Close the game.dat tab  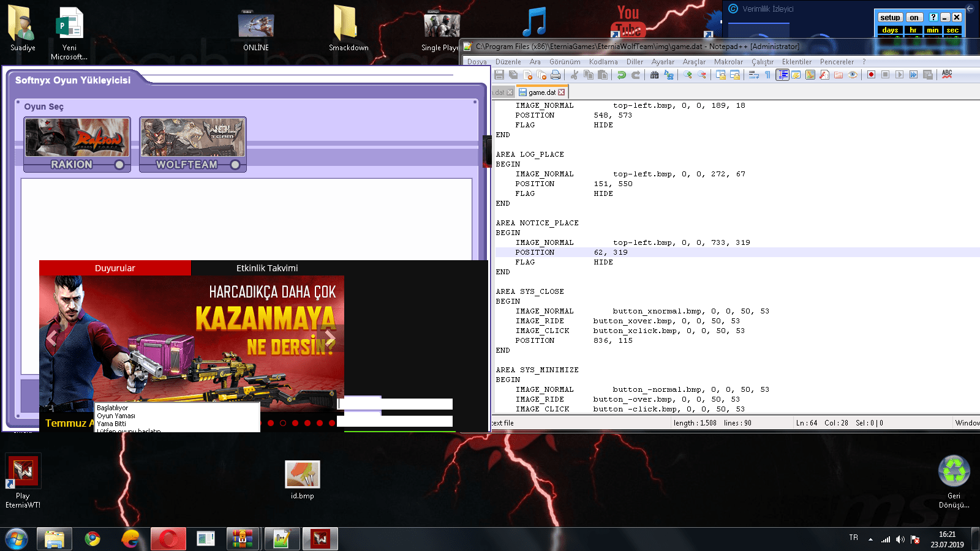click(562, 92)
